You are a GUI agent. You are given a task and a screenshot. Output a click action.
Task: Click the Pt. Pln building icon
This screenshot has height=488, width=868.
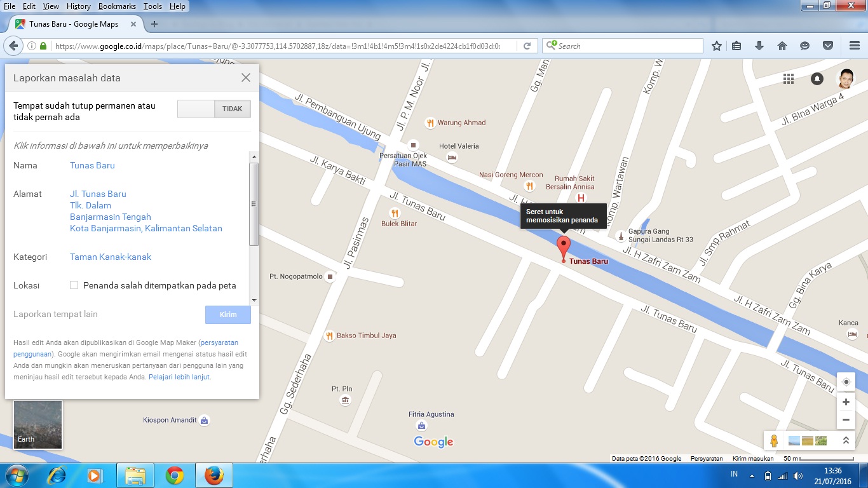tap(345, 400)
